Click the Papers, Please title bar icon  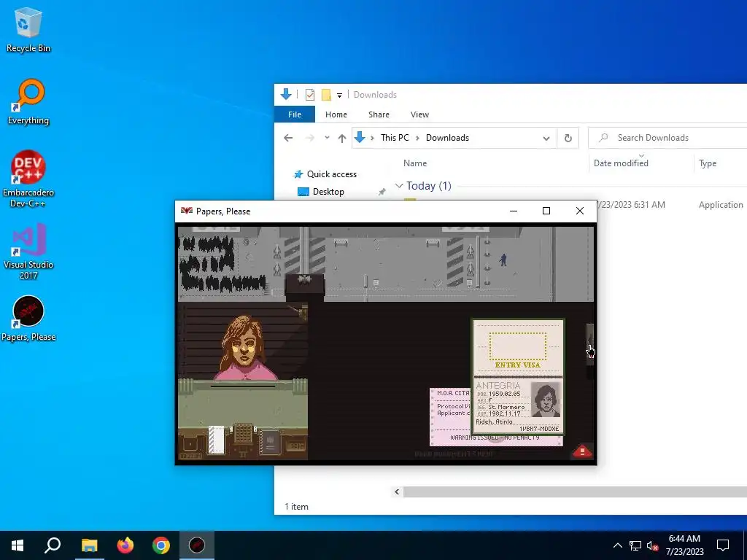tap(186, 211)
